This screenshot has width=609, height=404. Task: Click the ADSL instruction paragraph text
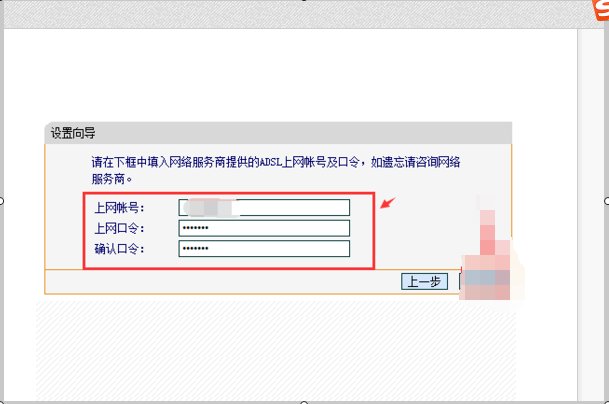click(276, 170)
